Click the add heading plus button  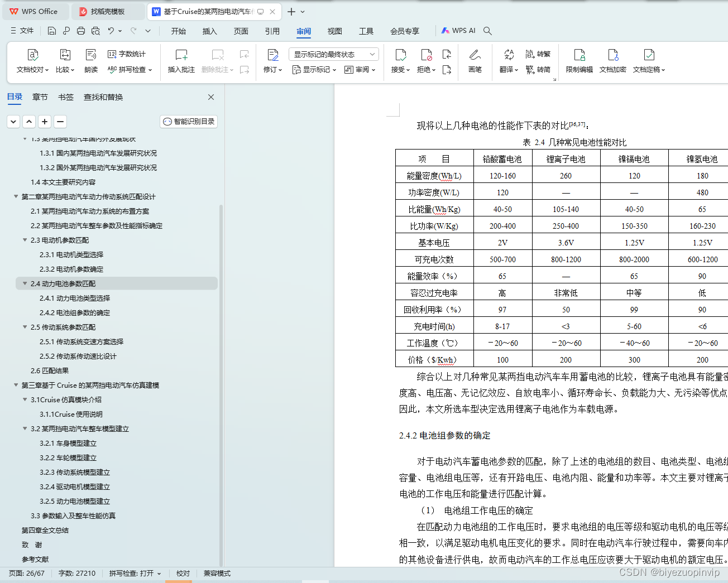point(45,122)
